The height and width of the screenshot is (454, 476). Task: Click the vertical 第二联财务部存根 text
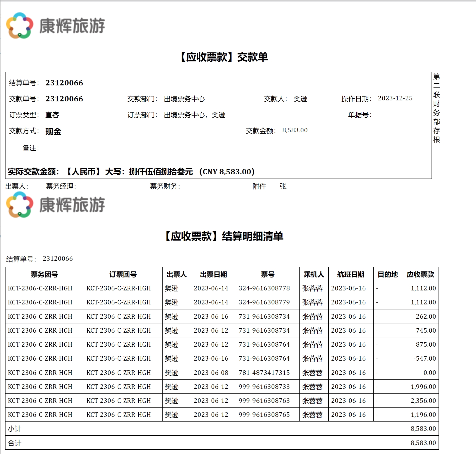(436, 108)
